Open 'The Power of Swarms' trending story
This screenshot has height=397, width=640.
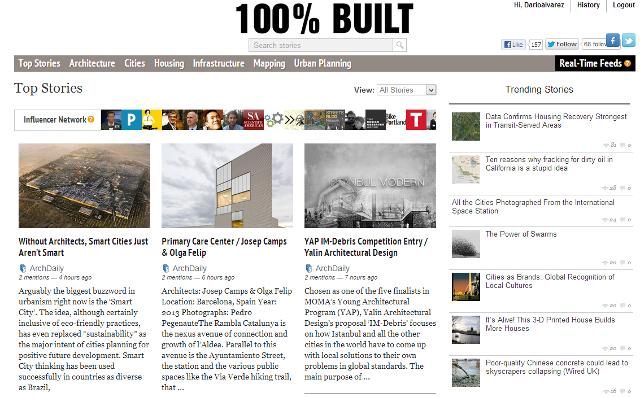521,234
